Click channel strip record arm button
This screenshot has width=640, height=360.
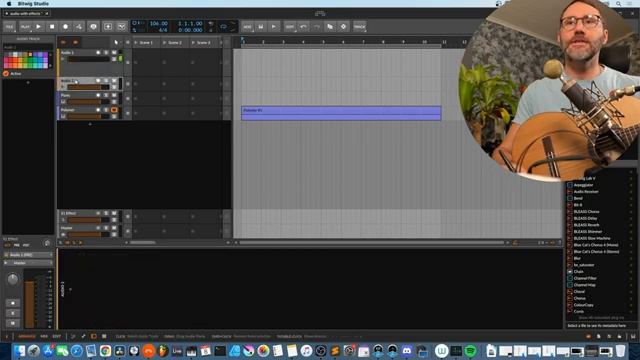[13, 303]
